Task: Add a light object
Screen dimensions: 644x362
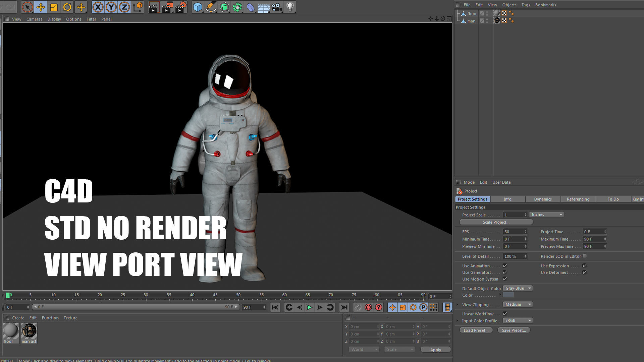Action: pyautogui.click(x=290, y=7)
